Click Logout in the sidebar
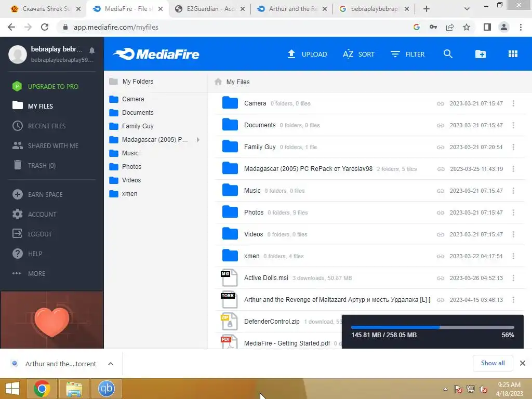The height and width of the screenshot is (399, 532). [x=32, y=234]
